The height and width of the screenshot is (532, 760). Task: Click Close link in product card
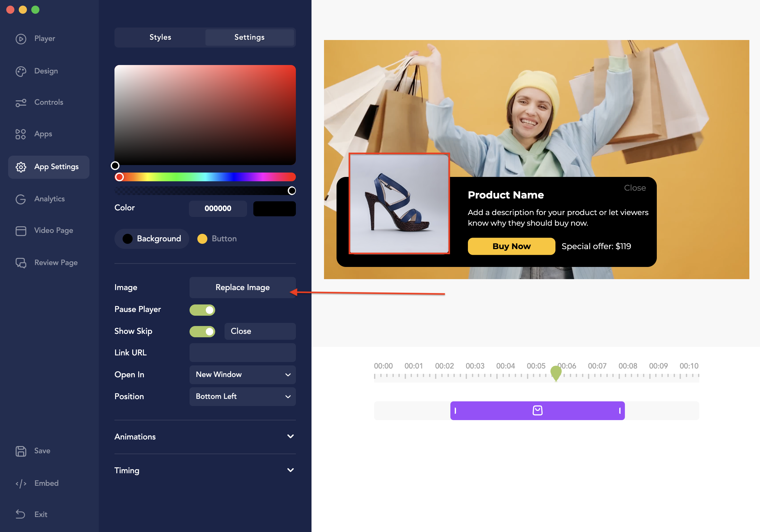click(x=635, y=188)
